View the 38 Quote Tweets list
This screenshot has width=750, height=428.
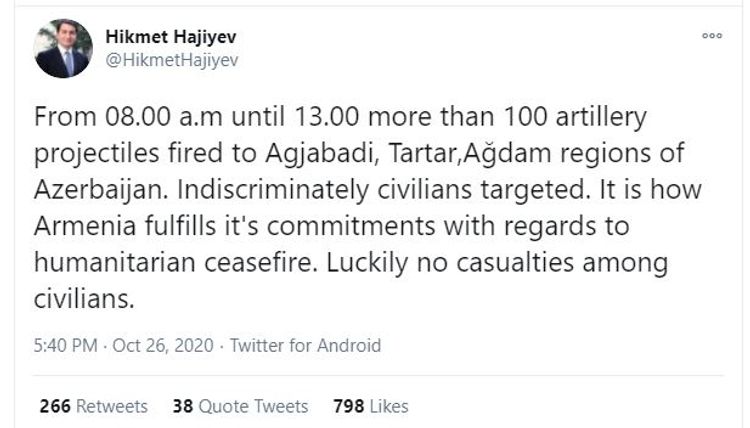point(240,406)
